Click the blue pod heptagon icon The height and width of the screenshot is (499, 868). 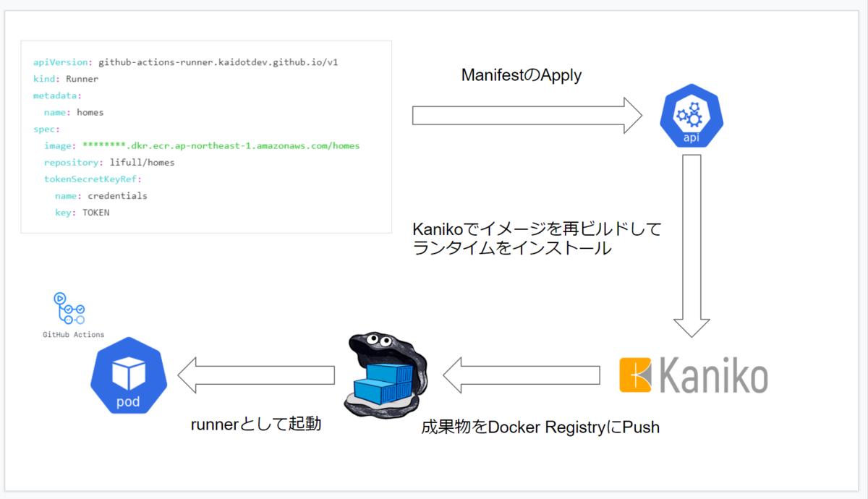click(129, 376)
